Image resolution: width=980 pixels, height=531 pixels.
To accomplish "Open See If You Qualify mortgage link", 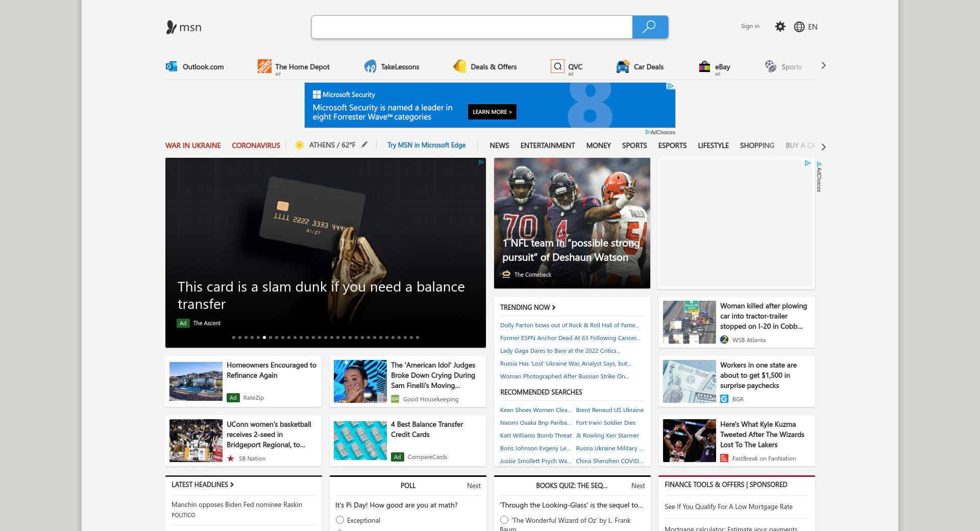I will 728,506.
